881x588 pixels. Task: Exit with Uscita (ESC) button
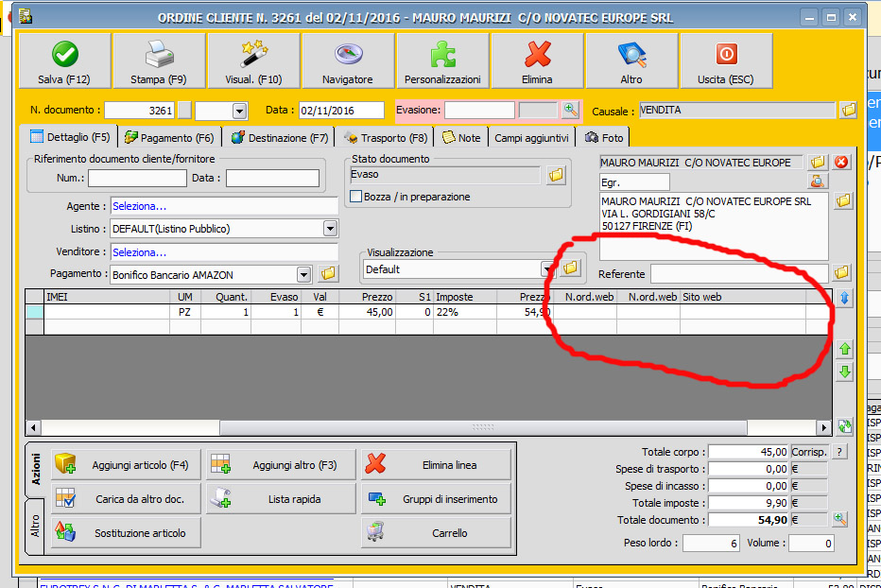click(726, 61)
